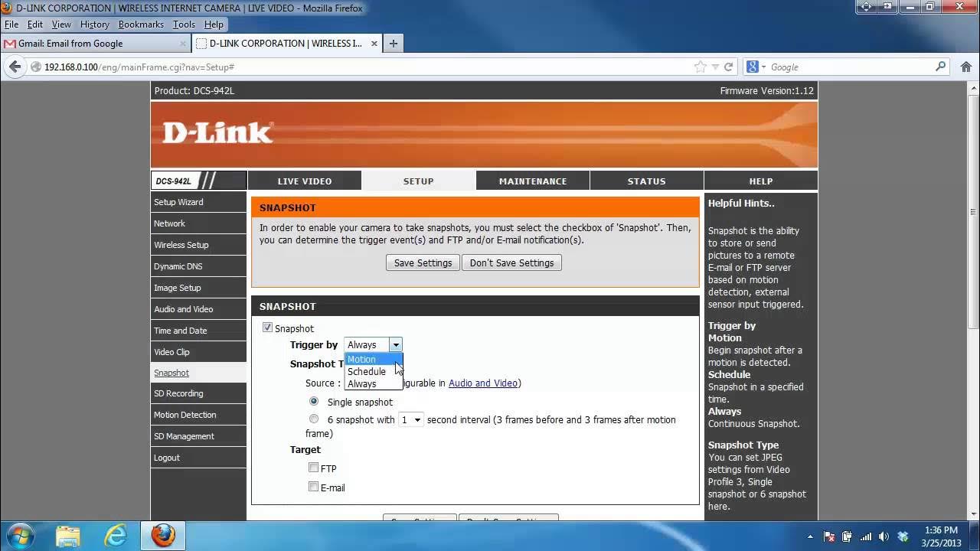The height and width of the screenshot is (551, 980).
Task: Click the volume speaker tray icon
Action: [x=885, y=536]
